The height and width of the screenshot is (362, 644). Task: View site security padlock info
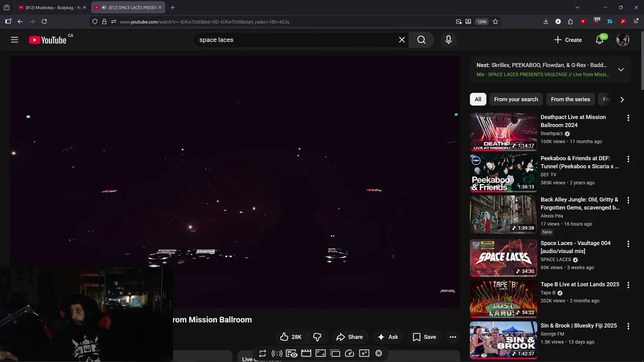click(104, 22)
